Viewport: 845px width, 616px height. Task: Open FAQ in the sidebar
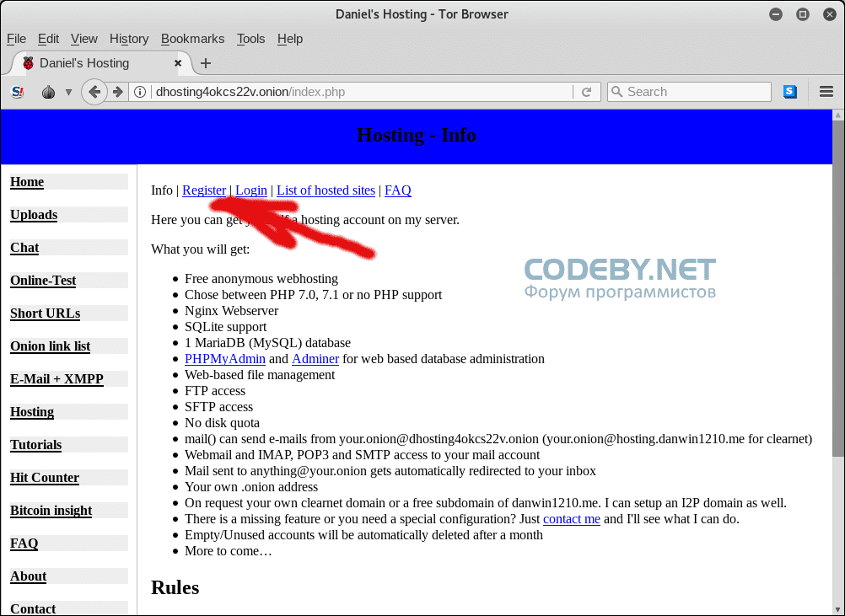pos(24,544)
